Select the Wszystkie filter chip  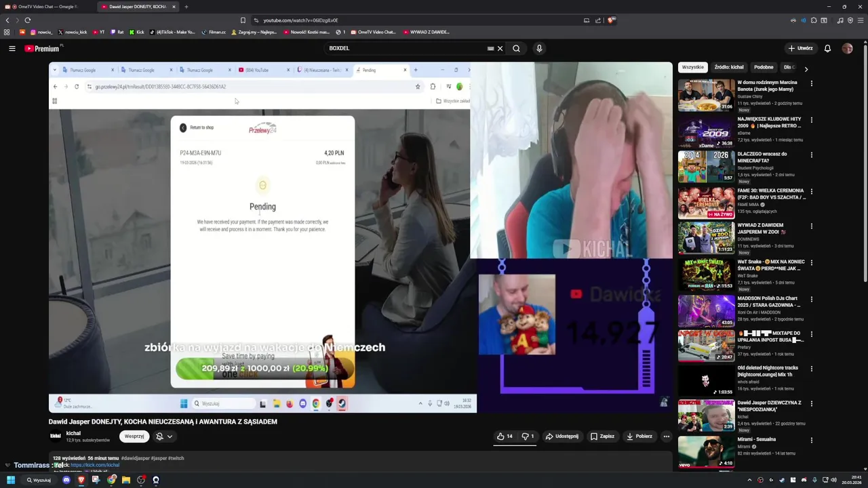click(x=693, y=67)
